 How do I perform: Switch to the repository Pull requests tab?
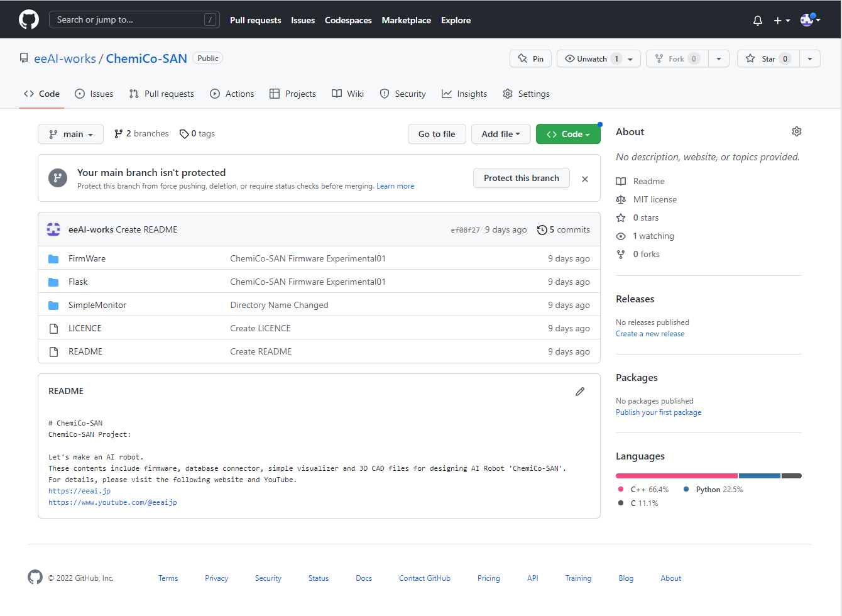coord(161,94)
